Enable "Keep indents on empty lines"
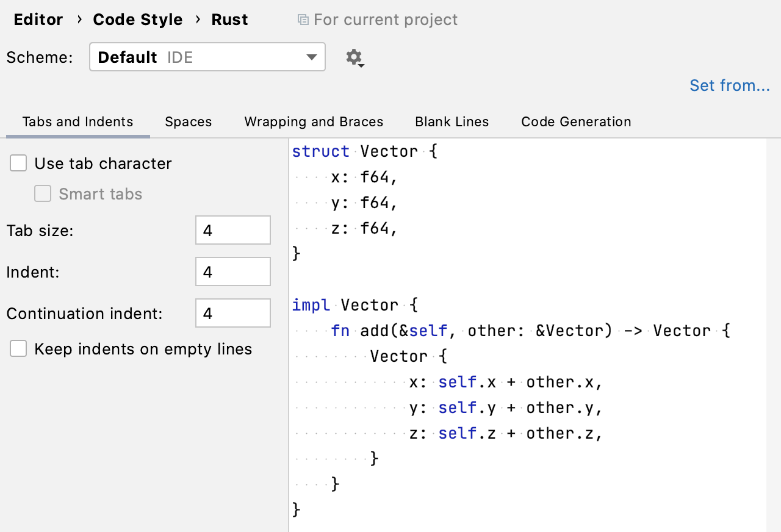 pos(18,348)
